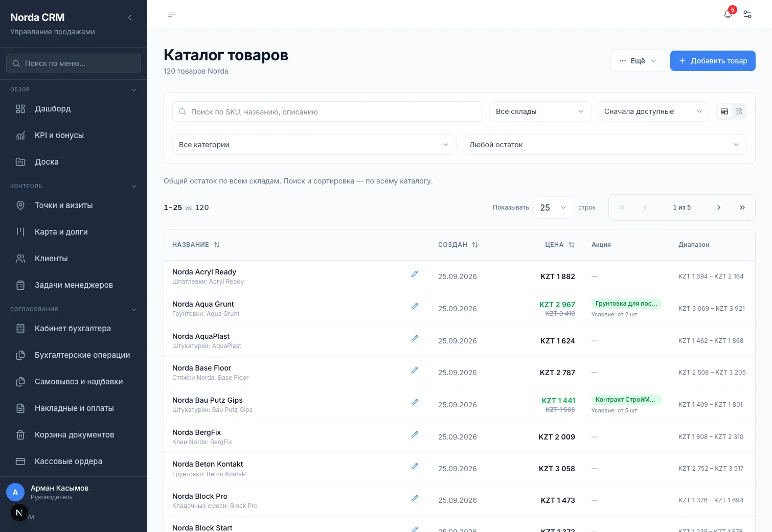The image size is (772, 532).
Task: Select range KZT 1 808 – KZT 2 310
Action: click(711, 437)
